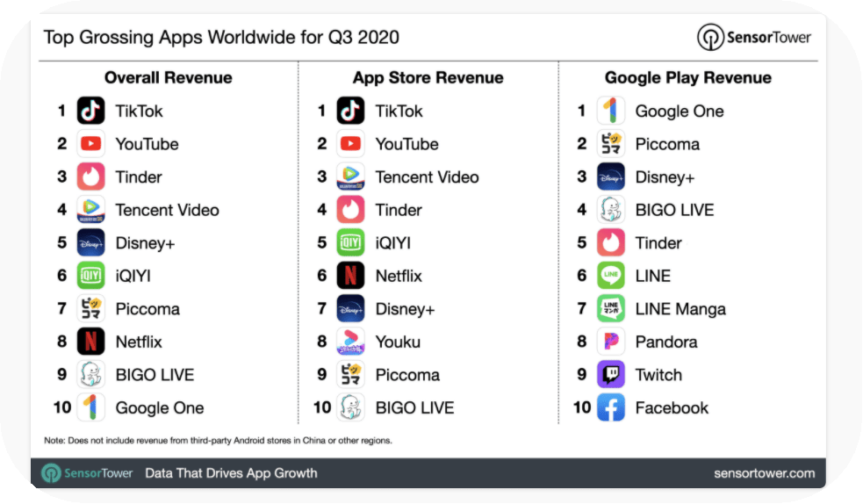
Task: Click 'YouTube' text under Overall Revenue
Action: tap(147, 144)
